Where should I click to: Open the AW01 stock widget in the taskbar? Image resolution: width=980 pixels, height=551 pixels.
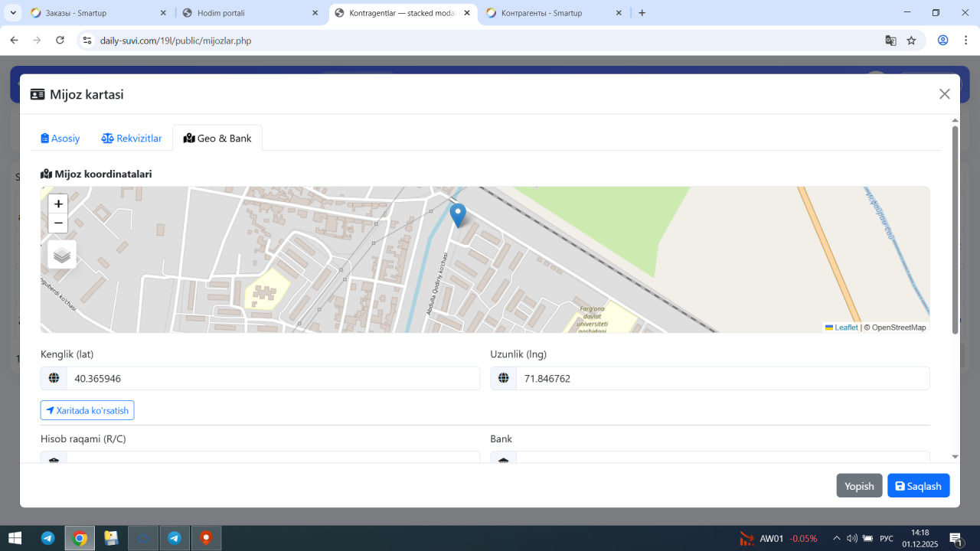[x=778, y=538]
